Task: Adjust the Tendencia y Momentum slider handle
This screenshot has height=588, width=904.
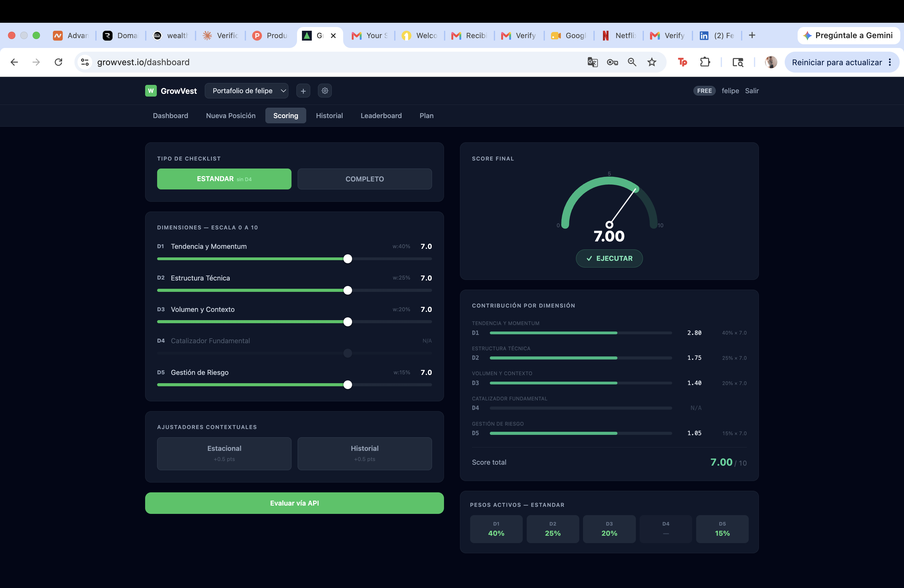Action: 347,259
